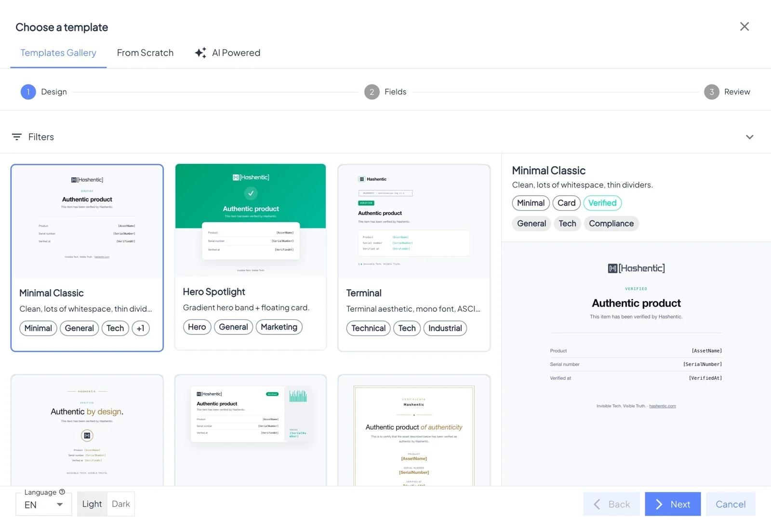The width and height of the screenshot is (771, 532).
Task: Switch preview to Light theme
Action: click(x=92, y=504)
